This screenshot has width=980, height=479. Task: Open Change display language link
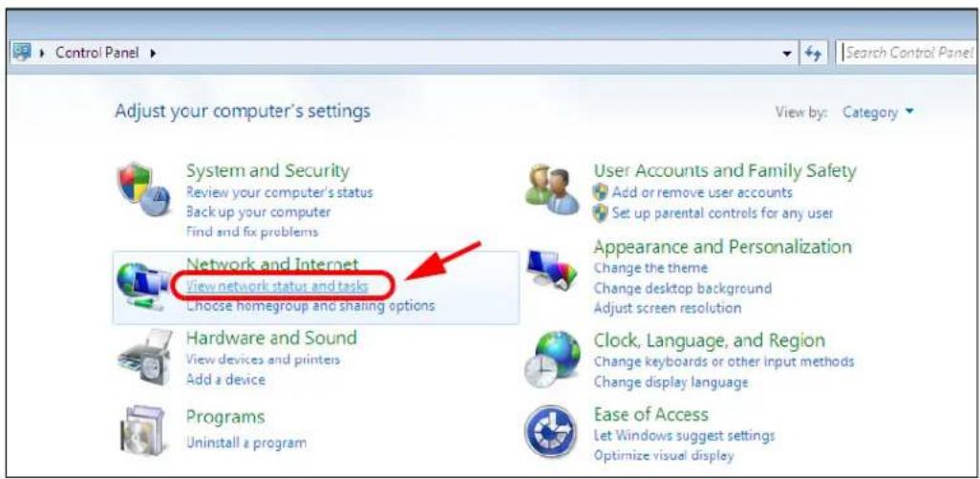pyautogui.click(x=671, y=381)
